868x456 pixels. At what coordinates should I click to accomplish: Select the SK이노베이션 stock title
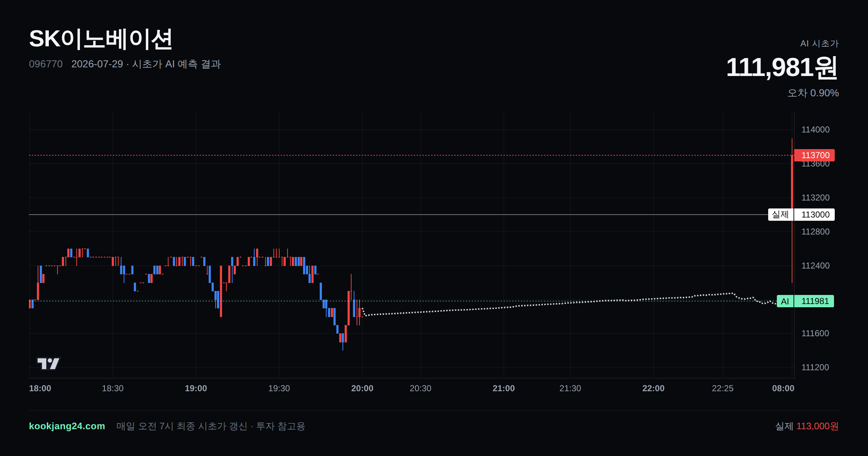[101, 39]
